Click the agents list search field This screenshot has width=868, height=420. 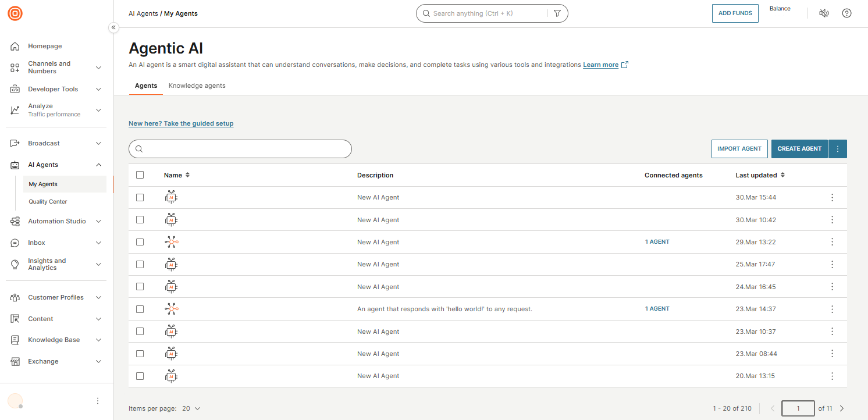coord(240,149)
